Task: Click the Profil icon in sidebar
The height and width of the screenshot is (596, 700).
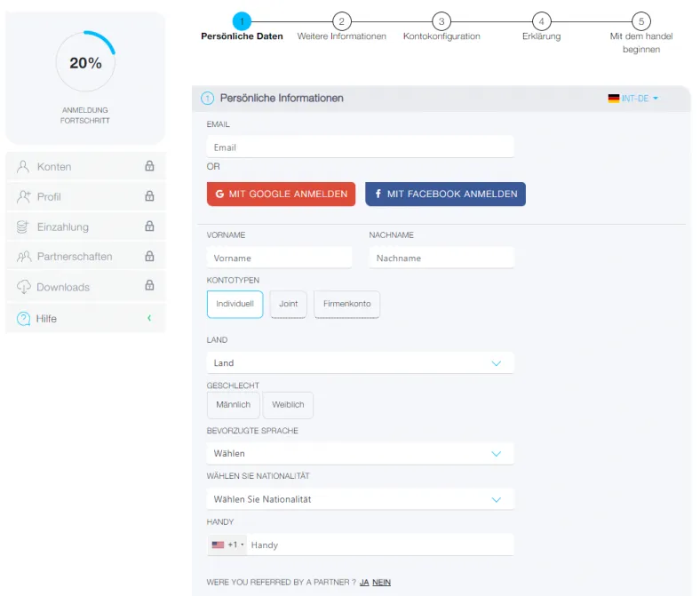Action: coord(23,196)
